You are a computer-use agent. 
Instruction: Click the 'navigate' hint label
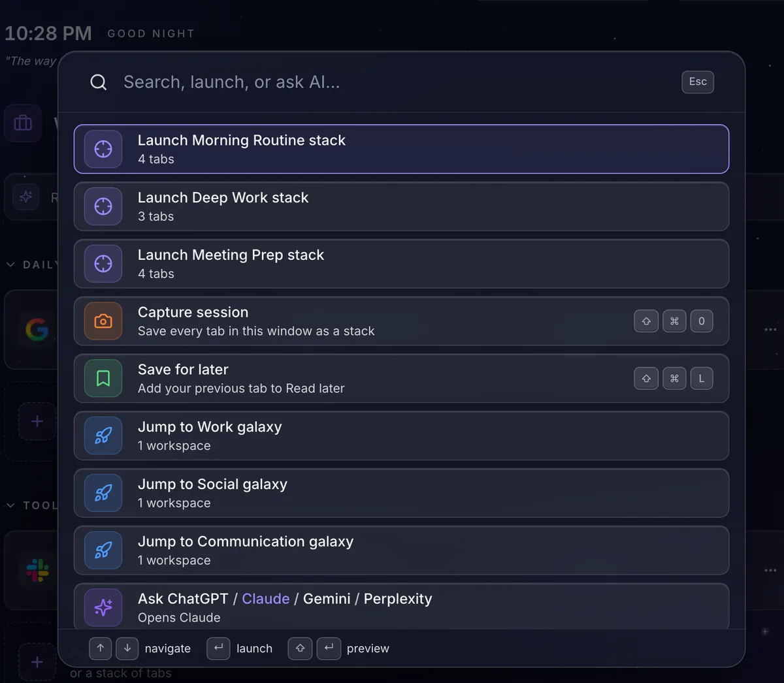(x=168, y=648)
